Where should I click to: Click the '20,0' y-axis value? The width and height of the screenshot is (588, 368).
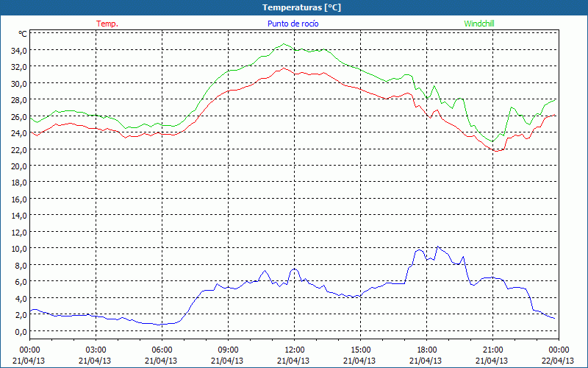tap(19, 166)
